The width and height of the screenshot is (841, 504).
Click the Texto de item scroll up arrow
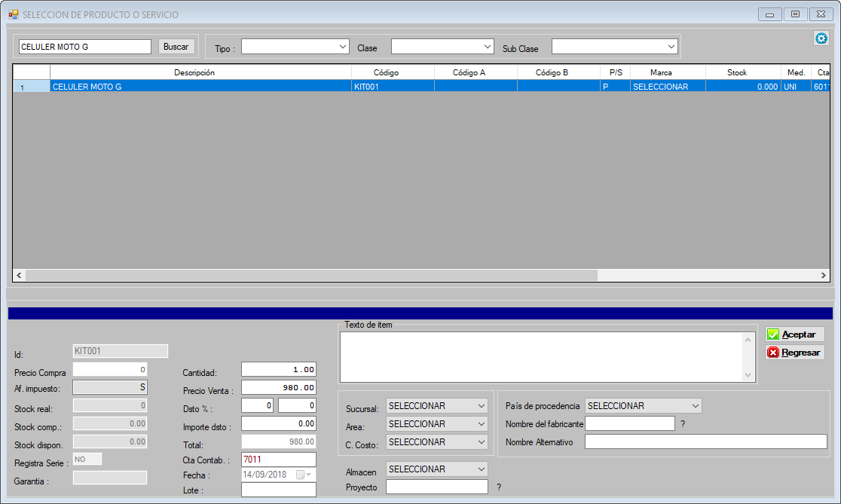pos(748,340)
